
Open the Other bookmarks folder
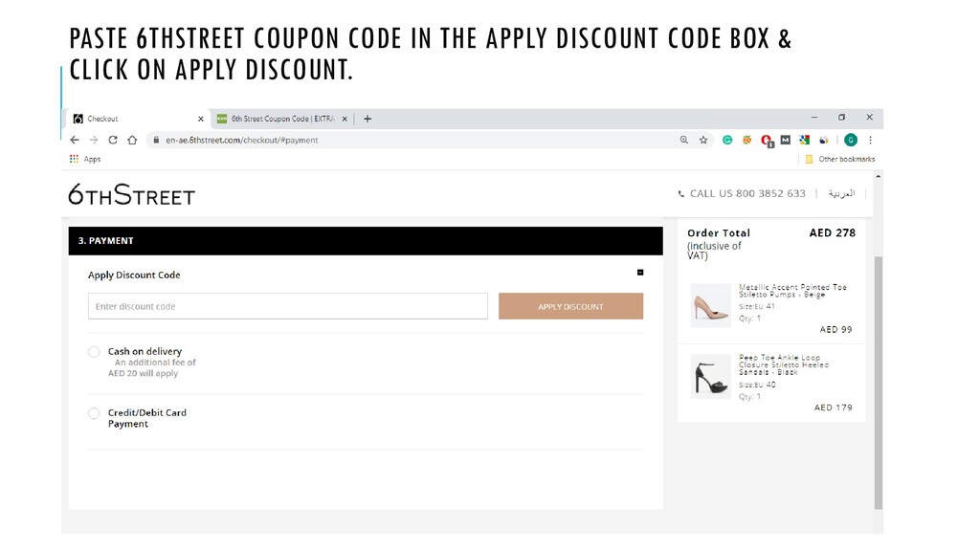pos(840,159)
